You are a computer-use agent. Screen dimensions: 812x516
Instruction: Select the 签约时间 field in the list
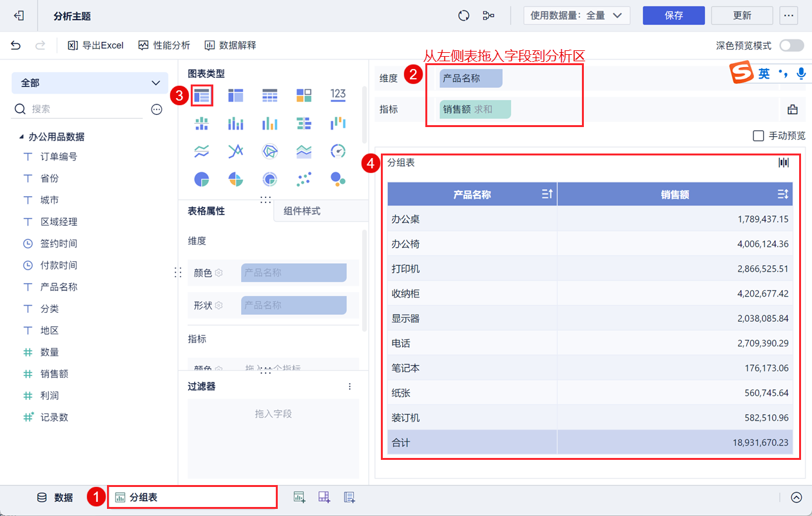point(59,243)
